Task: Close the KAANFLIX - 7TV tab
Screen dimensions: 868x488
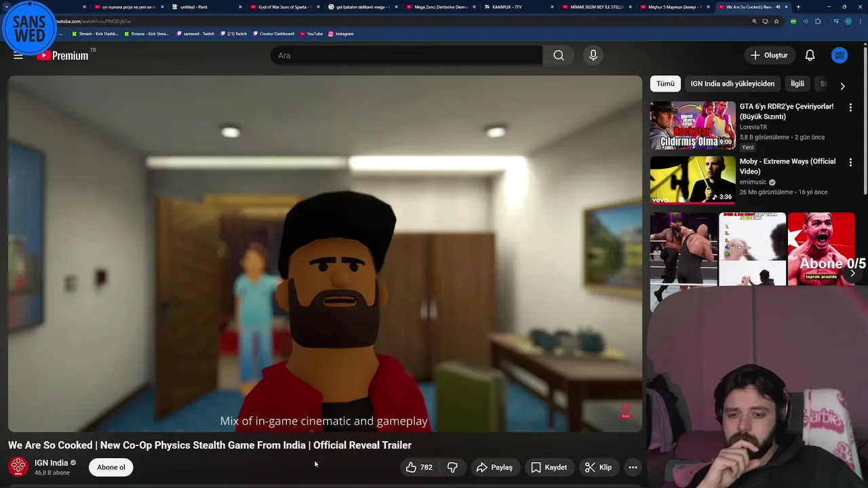Action: (552, 7)
